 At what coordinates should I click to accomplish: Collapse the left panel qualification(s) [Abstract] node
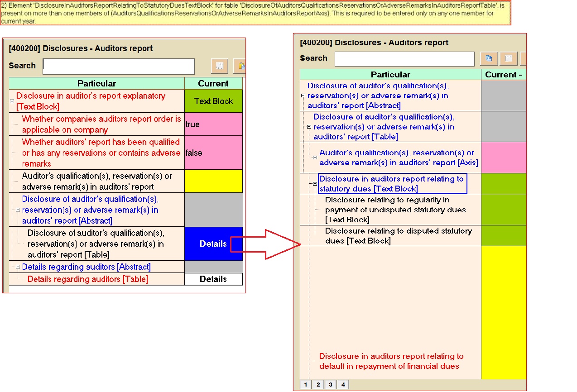click(x=18, y=210)
